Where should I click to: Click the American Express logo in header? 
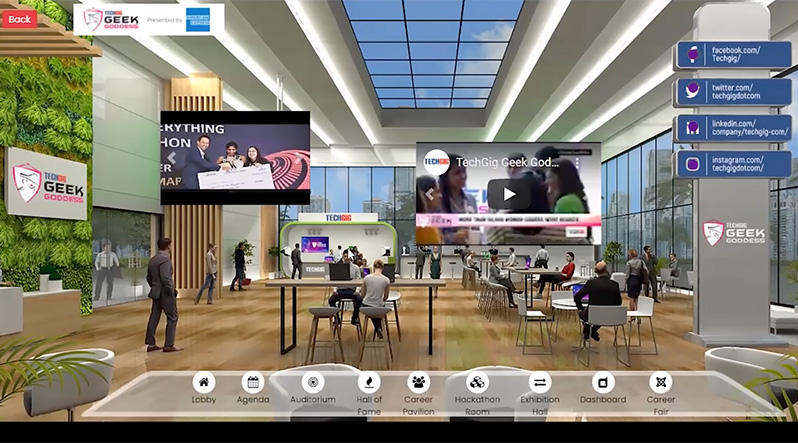(198, 20)
